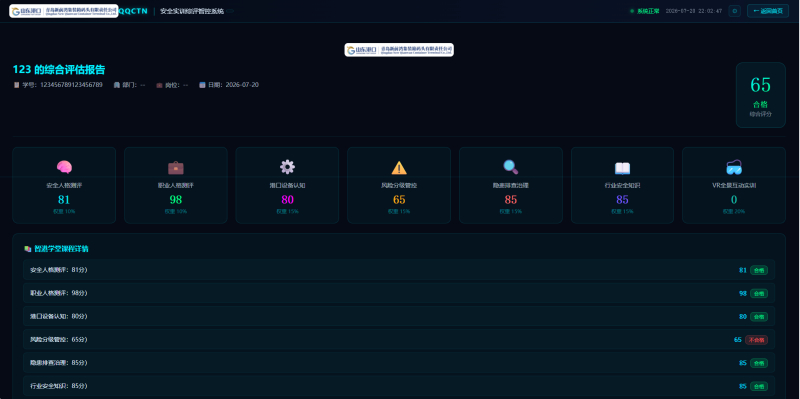Image resolution: width=800 pixels, height=399 pixels.
Task: Click the green 系统正常 status indicator
Action: point(645,11)
